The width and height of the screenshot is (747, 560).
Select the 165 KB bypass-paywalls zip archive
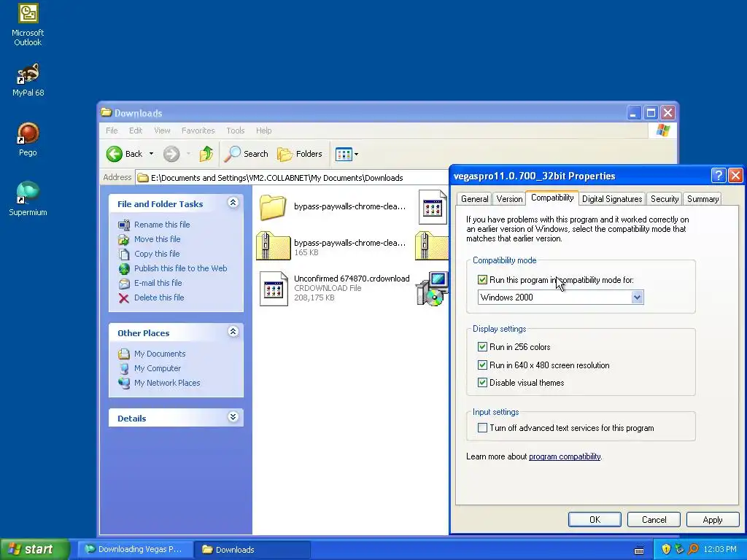click(x=273, y=245)
